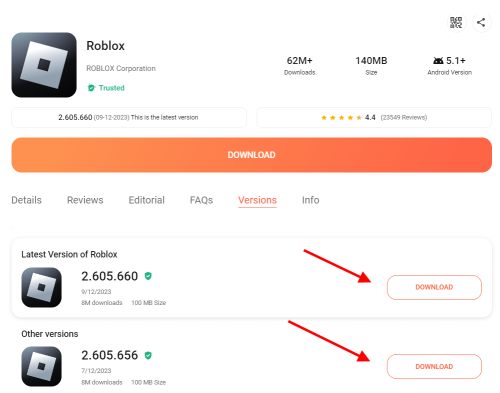Click the 4.4 star rating reviews box
500x393 pixels.
click(x=374, y=117)
